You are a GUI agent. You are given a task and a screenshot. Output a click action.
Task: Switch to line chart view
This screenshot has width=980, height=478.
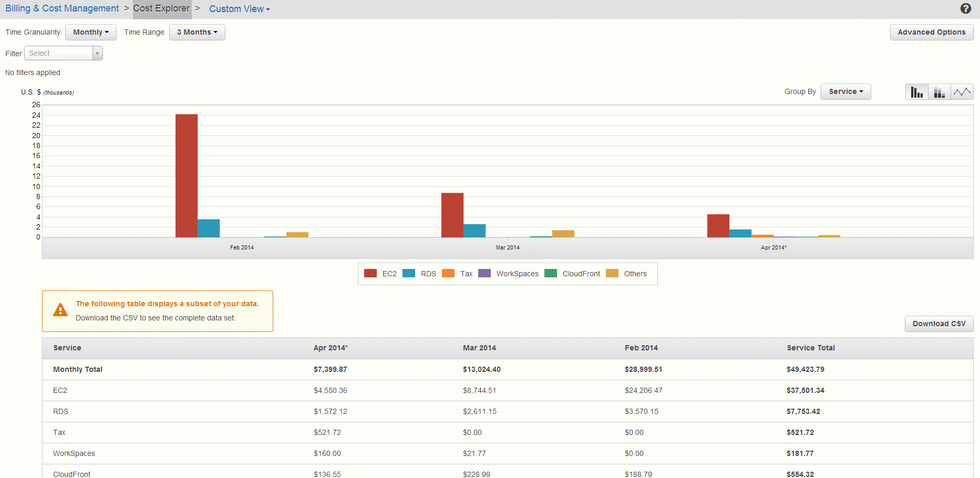click(962, 92)
